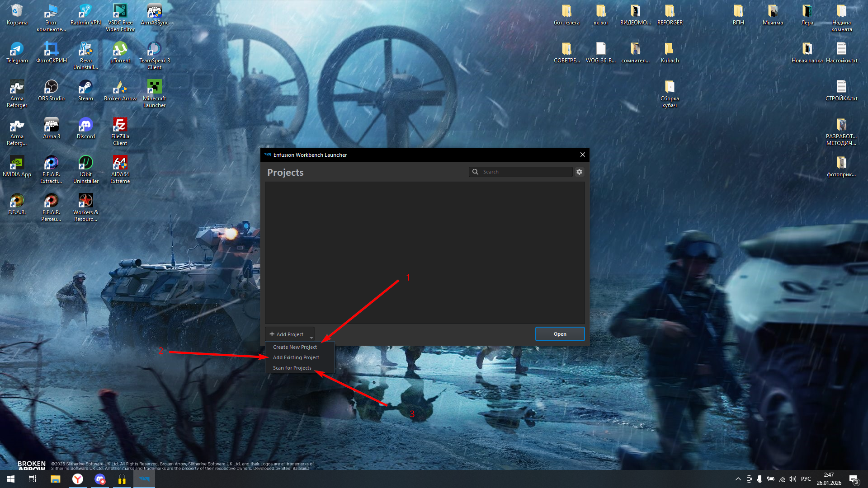Choose Add Existing Project option

tap(296, 357)
